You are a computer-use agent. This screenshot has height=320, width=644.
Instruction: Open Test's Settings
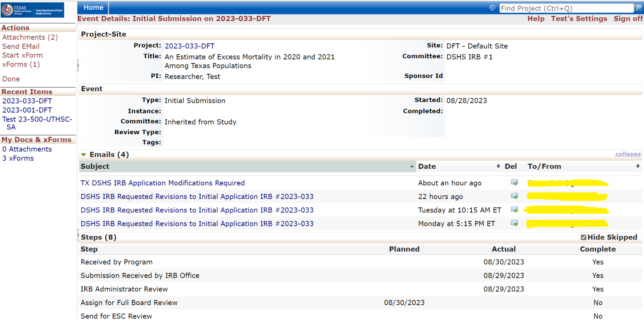tap(579, 19)
